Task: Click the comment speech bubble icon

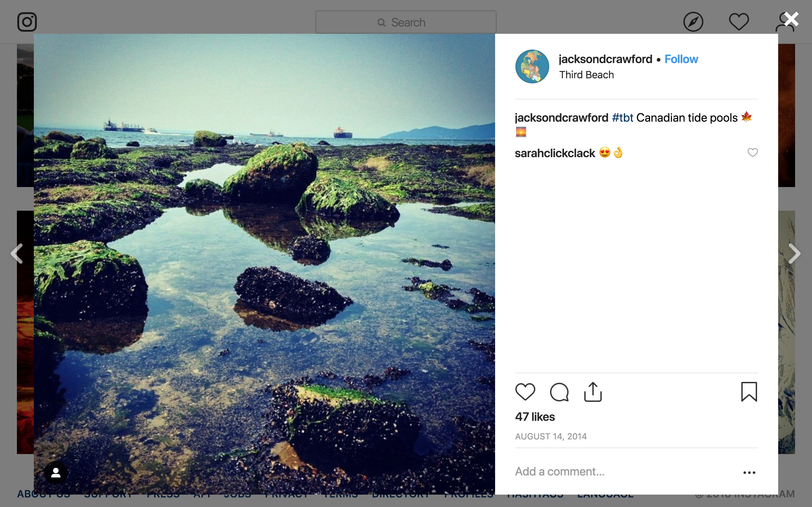Action: 559,392
